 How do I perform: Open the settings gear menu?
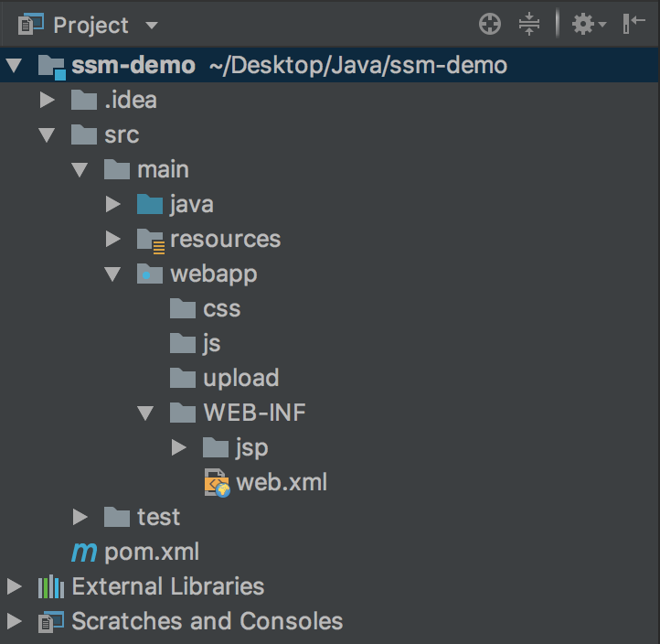pyautogui.click(x=589, y=24)
